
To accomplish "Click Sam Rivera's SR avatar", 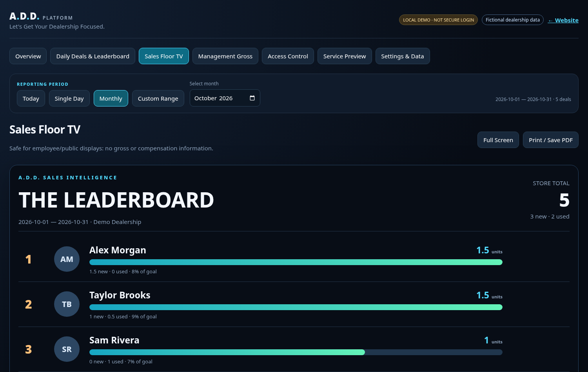I will pos(67,349).
